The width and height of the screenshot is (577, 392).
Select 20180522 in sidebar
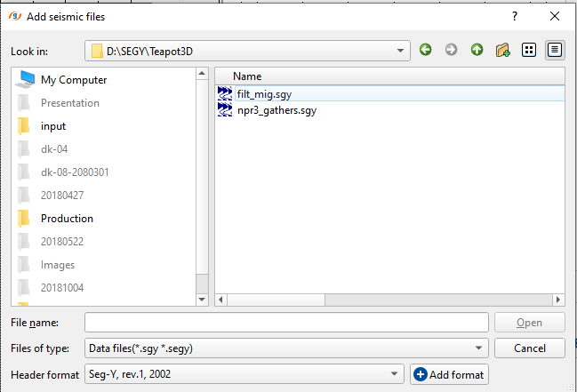62,242
